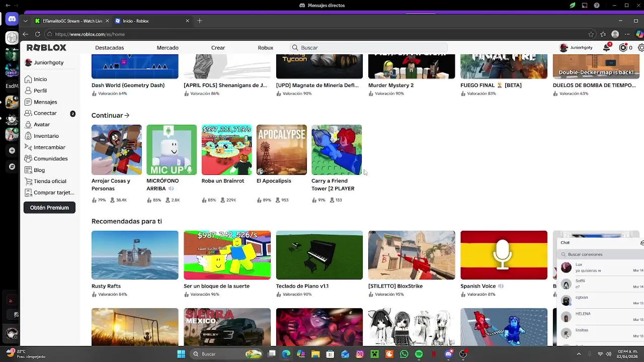
Task: Open Spanish Voice game thumbnail
Action: click(504, 255)
